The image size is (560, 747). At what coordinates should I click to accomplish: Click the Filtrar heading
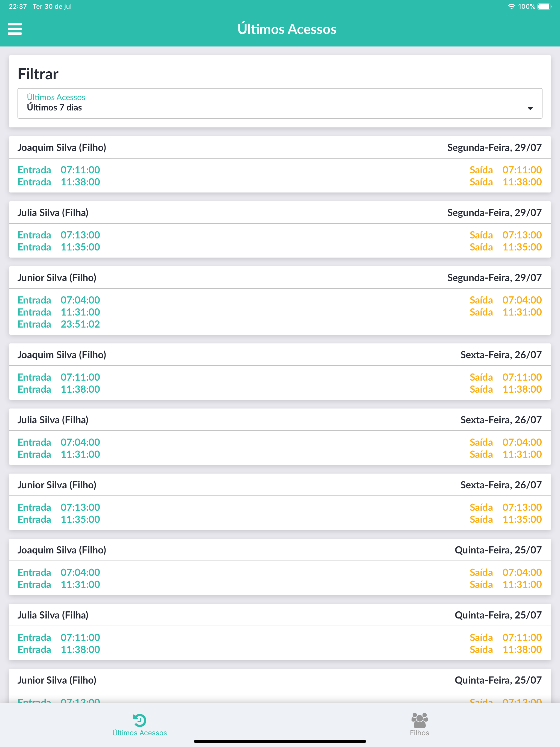(x=38, y=74)
